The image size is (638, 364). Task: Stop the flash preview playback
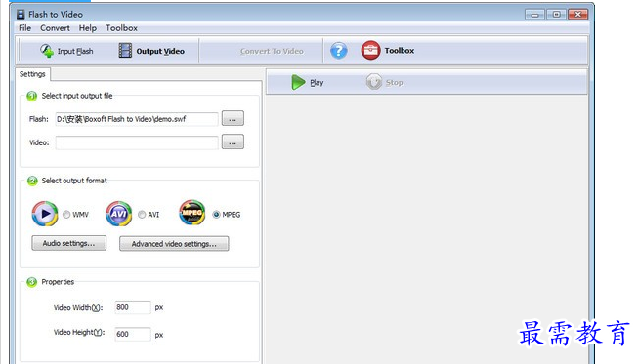pos(385,83)
